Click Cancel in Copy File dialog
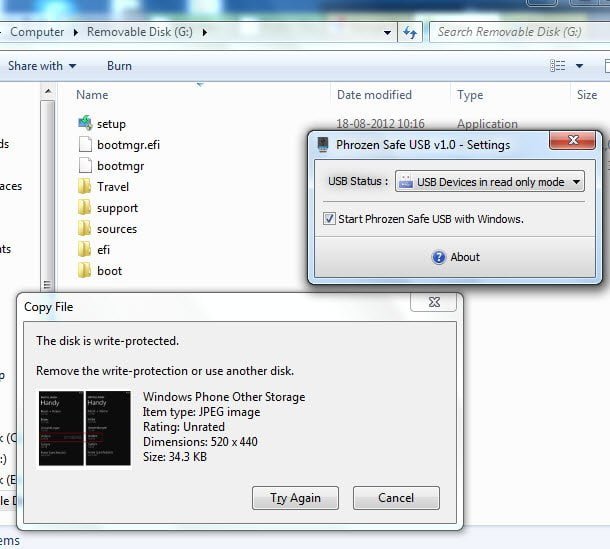 396,498
